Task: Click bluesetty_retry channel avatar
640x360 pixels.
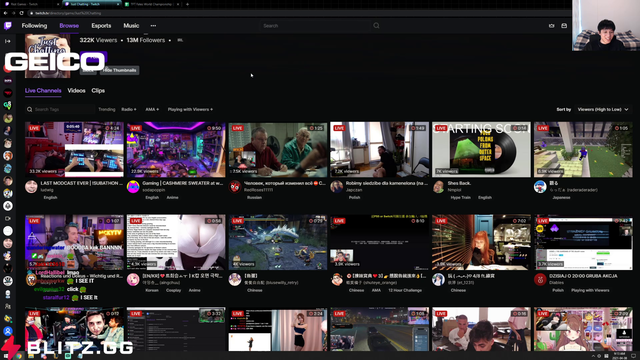Action: coord(235,280)
